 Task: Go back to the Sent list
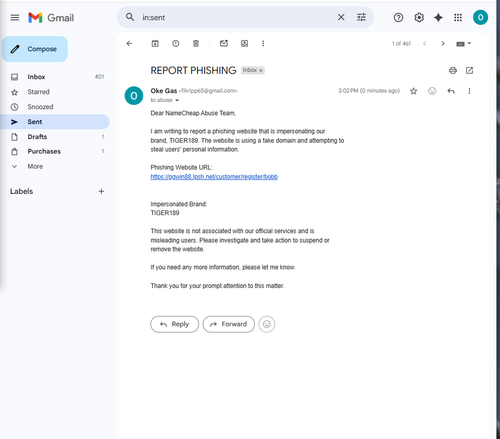pyautogui.click(x=129, y=43)
